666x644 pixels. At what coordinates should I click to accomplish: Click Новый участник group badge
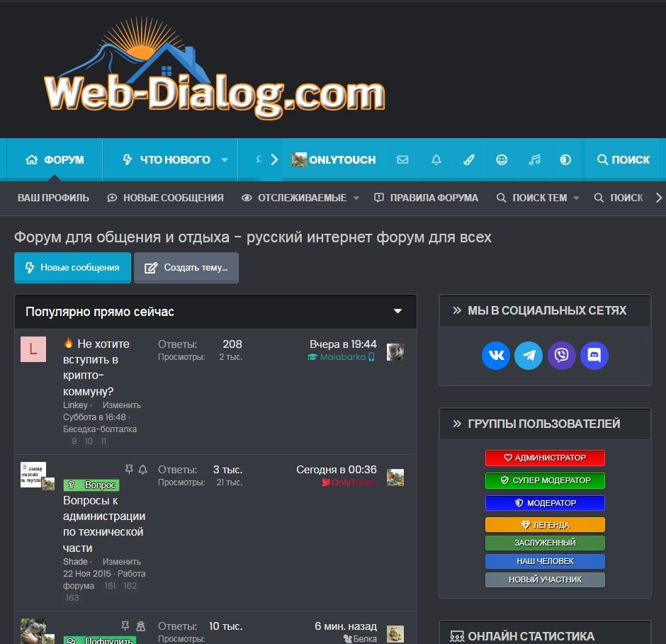tap(545, 580)
